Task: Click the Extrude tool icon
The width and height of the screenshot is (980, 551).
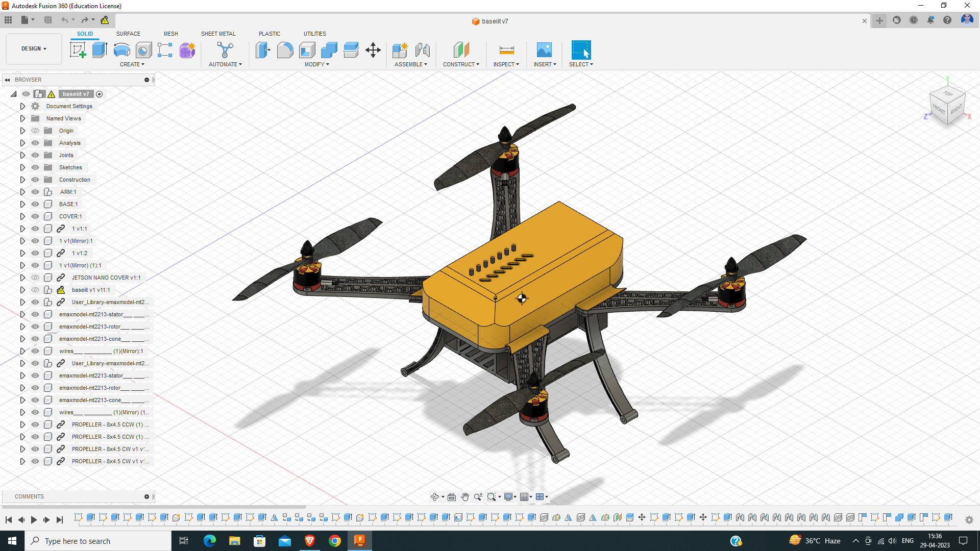Action: [x=100, y=50]
